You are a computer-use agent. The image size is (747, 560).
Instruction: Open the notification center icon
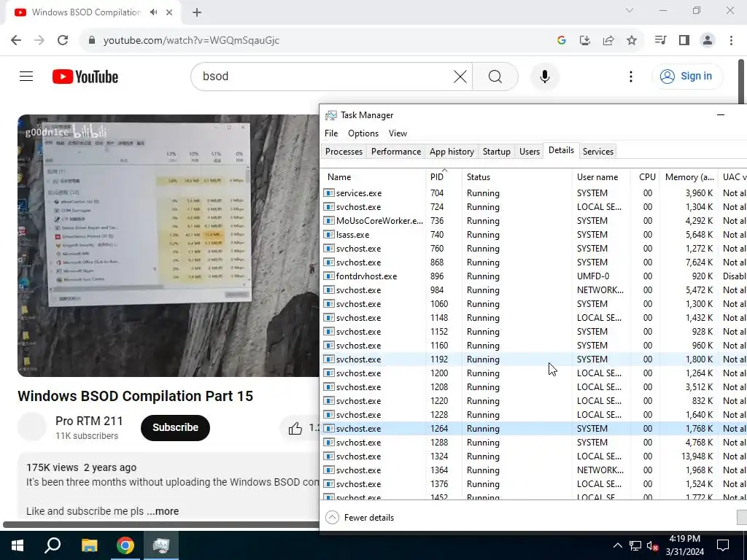[x=723, y=545]
